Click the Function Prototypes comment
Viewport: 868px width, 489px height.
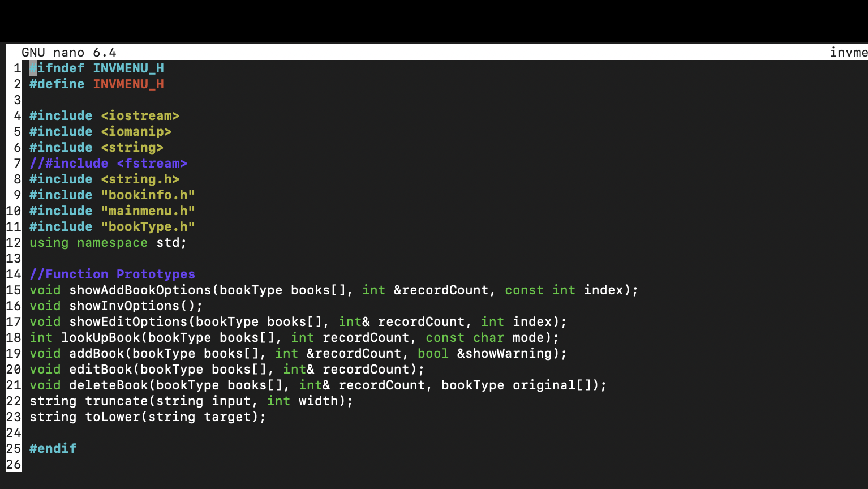(112, 274)
